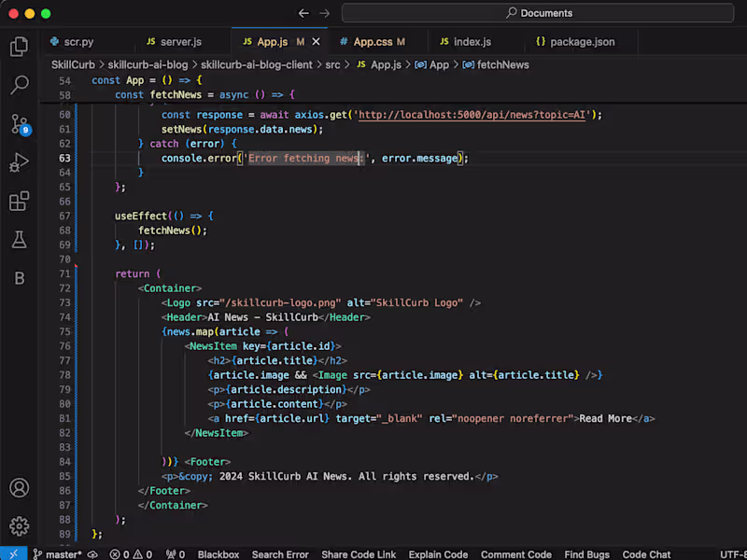Click Explain Code in the status bar
Image resolution: width=747 pixels, height=560 pixels.
point(438,553)
